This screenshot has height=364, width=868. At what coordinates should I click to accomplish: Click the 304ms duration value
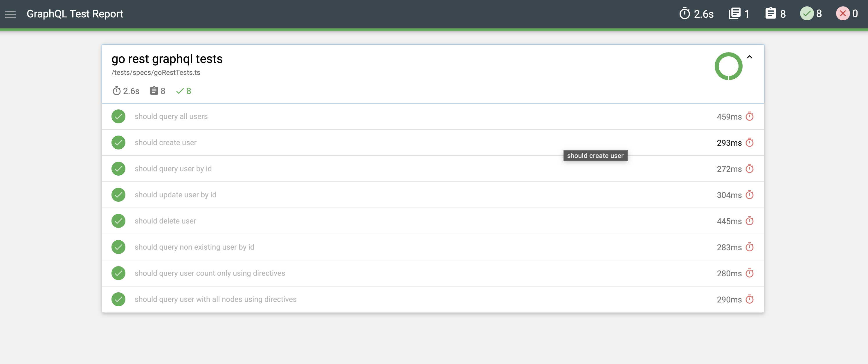[729, 195]
